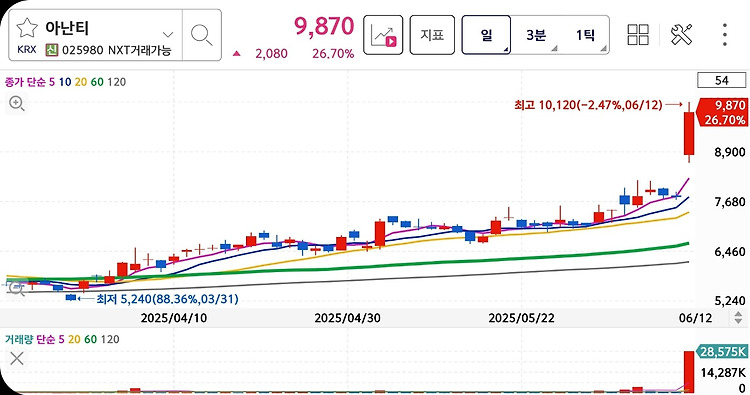Click the 06/12 date axis label
Viewport: 750px width, 395px height.
pos(695,318)
